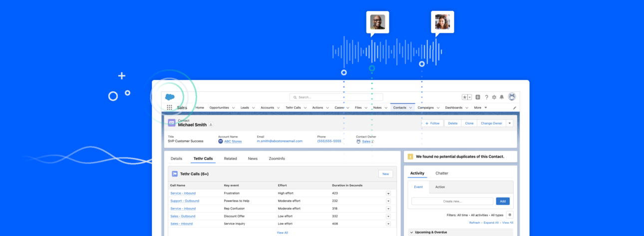Switch to the Chatter tab
Image resolution: width=644 pixels, height=236 pixels.
click(441, 173)
